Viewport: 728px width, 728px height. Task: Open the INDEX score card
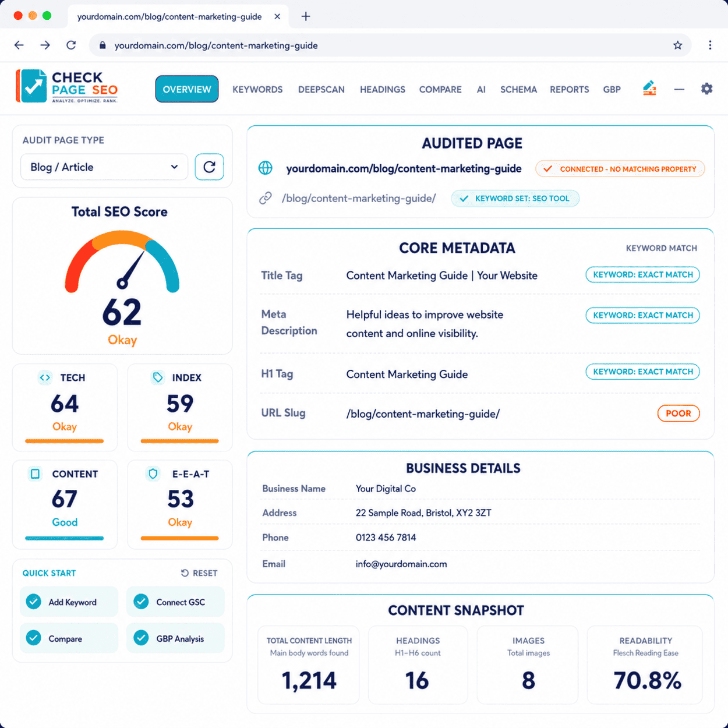click(x=180, y=408)
